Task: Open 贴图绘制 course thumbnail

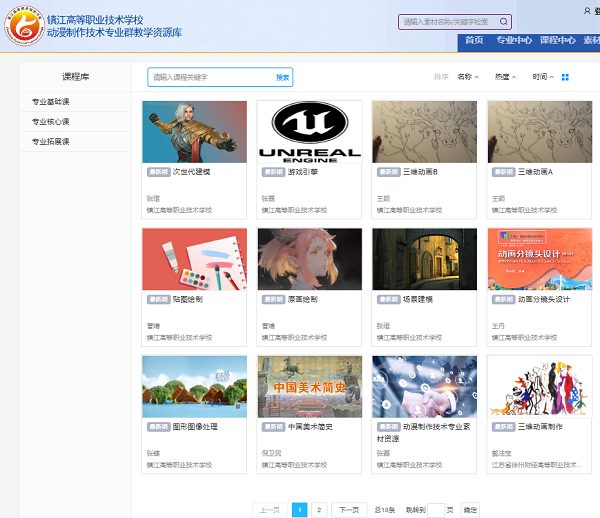Action: pos(194,259)
